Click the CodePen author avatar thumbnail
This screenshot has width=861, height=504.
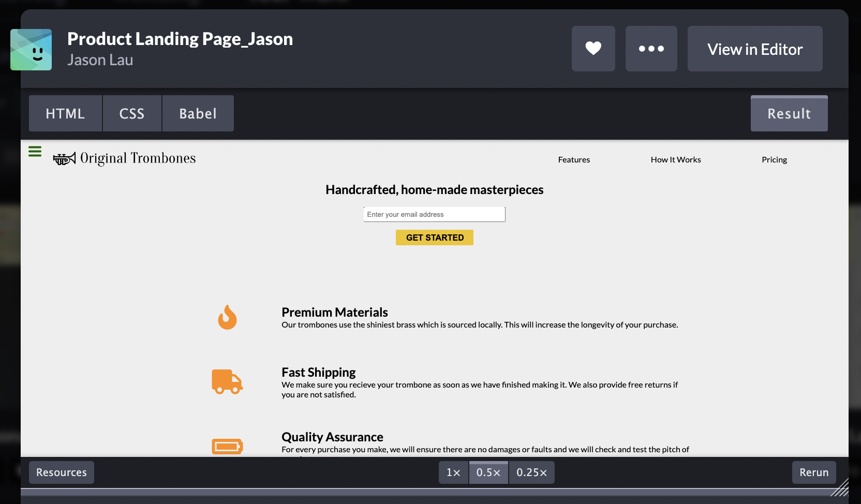pyautogui.click(x=31, y=50)
